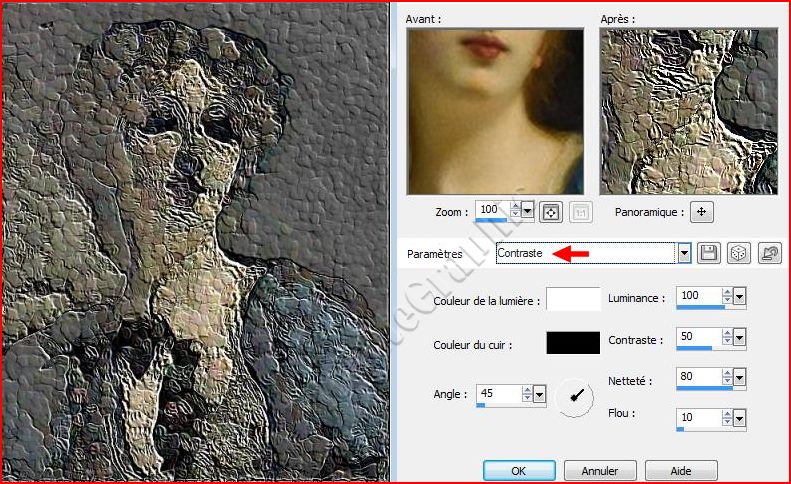Click OK to apply the effect
This screenshot has height=484, width=791.
pos(518,470)
